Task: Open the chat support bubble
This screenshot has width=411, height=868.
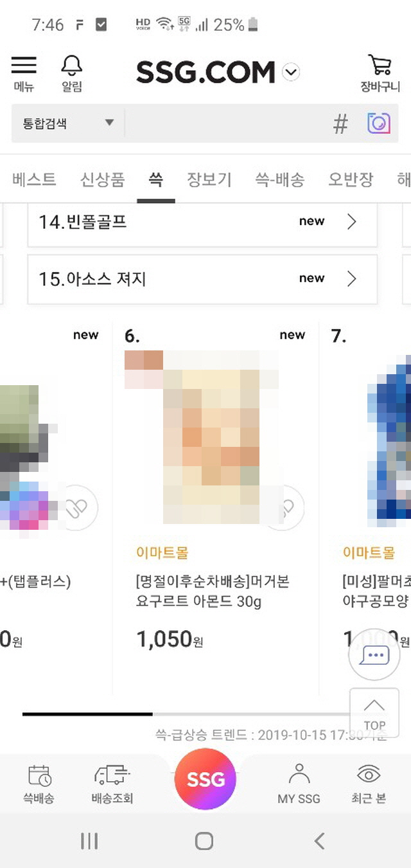Action: pos(374,655)
